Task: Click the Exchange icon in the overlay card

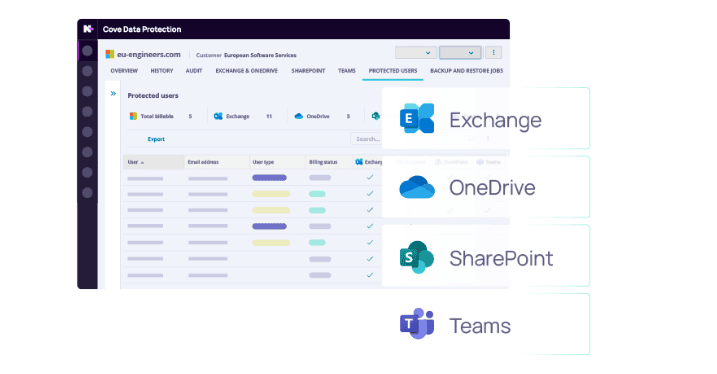Action: click(x=417, y=118)
